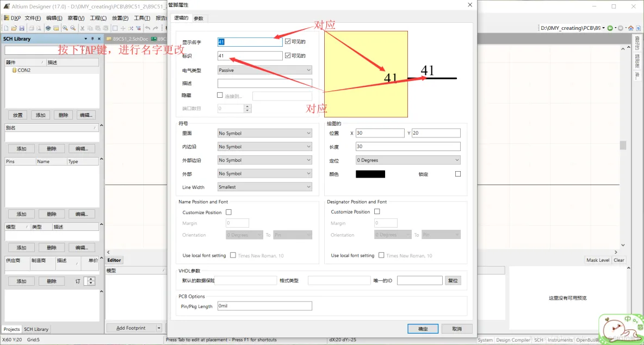Click the Cut scissors icon
This screenshot has width=644, height=345.
82,28
